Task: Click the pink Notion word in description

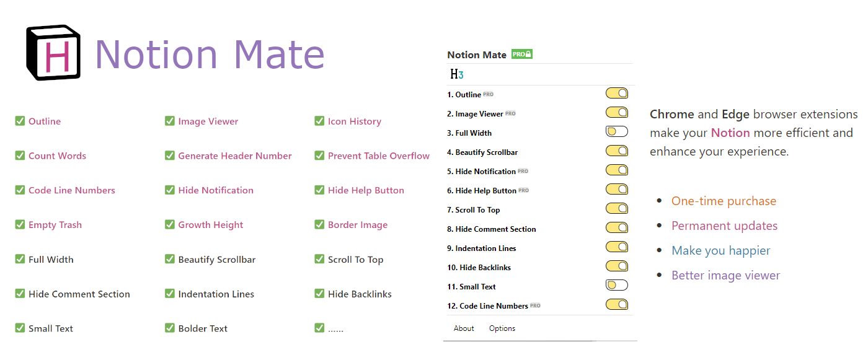Action: pos(730,133)
